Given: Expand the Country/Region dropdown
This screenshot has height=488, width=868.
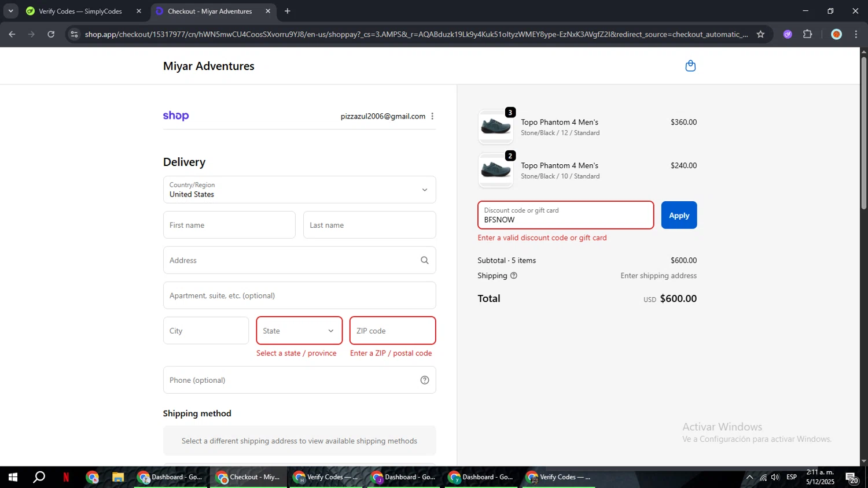Looking at the screenshot, I should click(299, 190).
